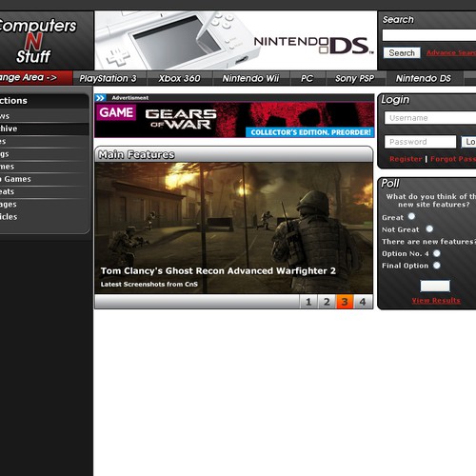This screenshot has height=476, width=476.
Task: Click the Nintendo DS header banner
Action: coord(236,40)
